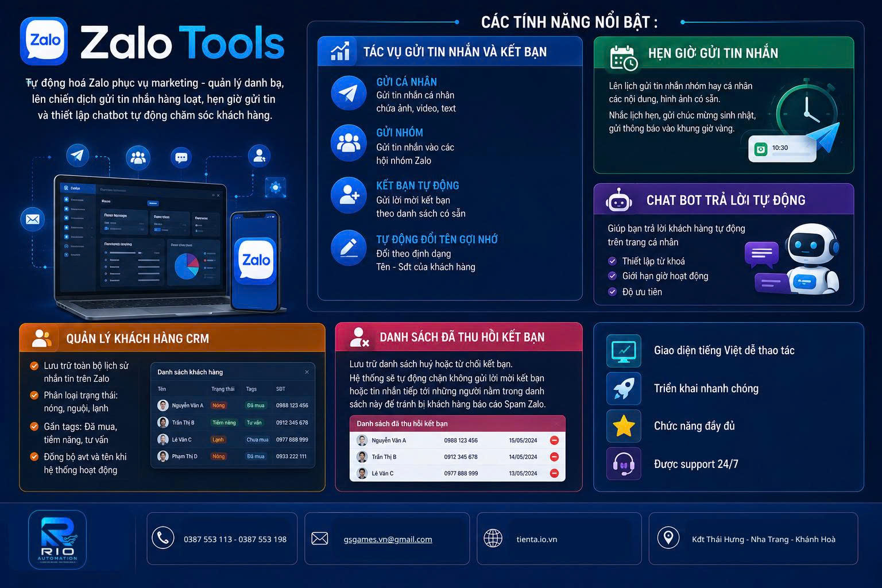Click the pencil icon for Tự động đổi tên gợi nhớ
882x588 pixels.
click(349, 248)
